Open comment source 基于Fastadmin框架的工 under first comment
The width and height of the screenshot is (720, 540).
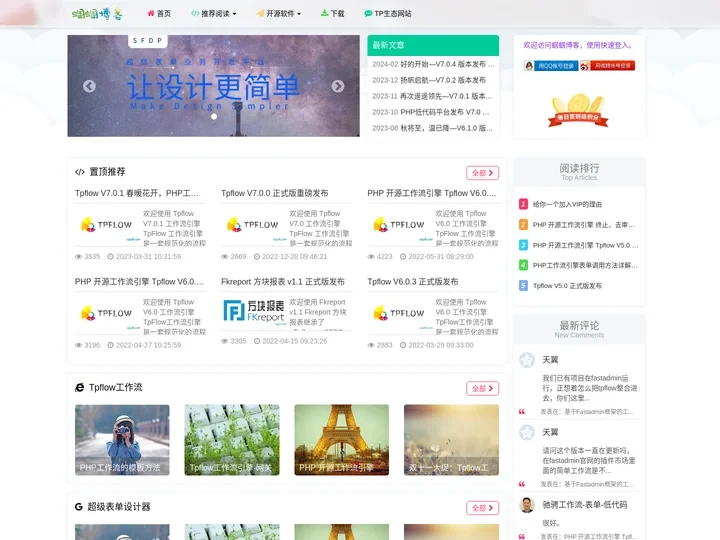[599, 412]
